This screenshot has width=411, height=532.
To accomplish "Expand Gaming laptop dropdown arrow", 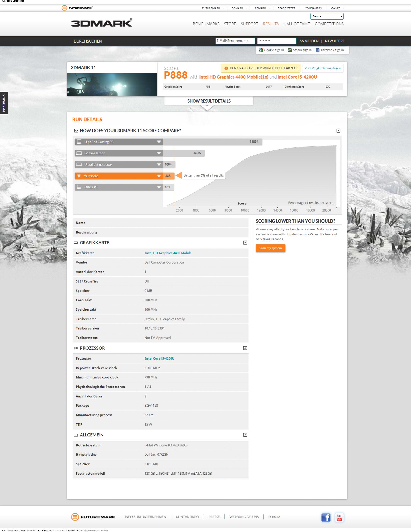I will (x=159, y=153).
